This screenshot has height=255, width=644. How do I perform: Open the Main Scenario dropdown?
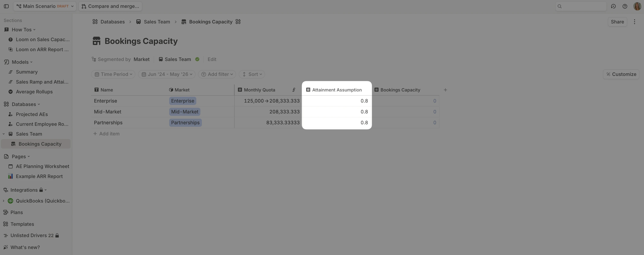coord(45,6)
